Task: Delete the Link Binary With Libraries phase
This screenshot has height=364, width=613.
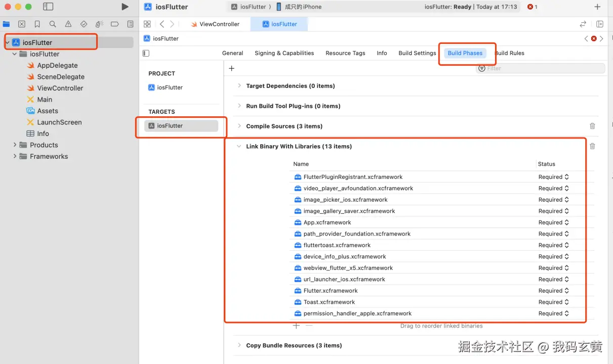Action: pyautogui.click(x=592, y=146)
